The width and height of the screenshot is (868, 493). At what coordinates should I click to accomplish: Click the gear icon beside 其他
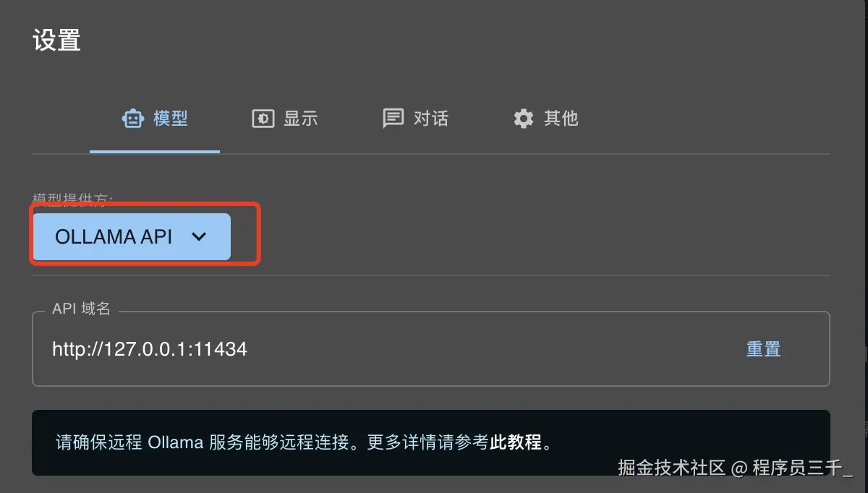pos(523,118)
